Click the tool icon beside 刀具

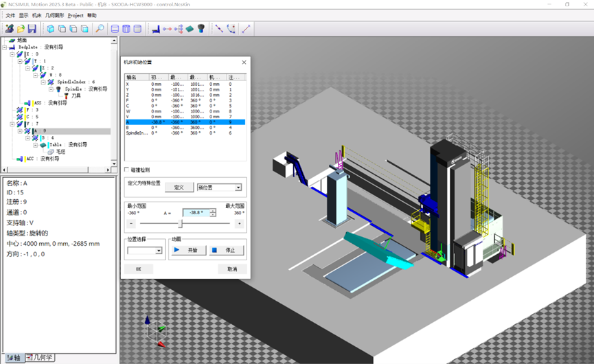67,96
